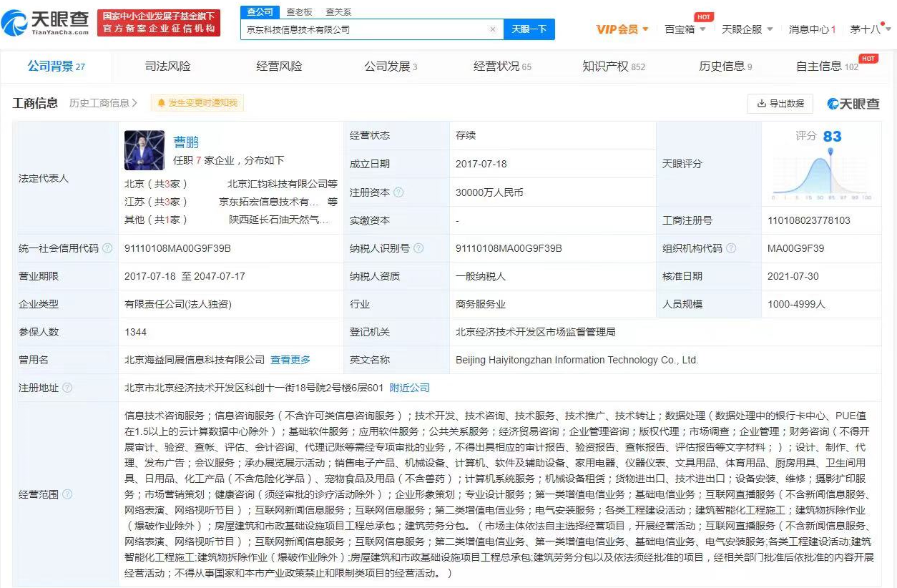The width and height of the screenshot is (897, 588).
Task: Switch to the 公司背景 tab
Action: (x=56, y=67)
